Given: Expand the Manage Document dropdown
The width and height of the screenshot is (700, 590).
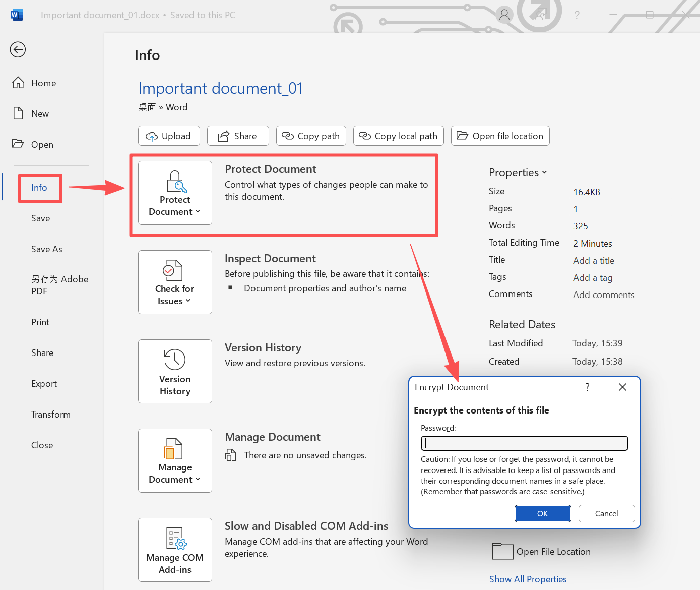Looking at the screenshot, I should click(x=175, y=461).
